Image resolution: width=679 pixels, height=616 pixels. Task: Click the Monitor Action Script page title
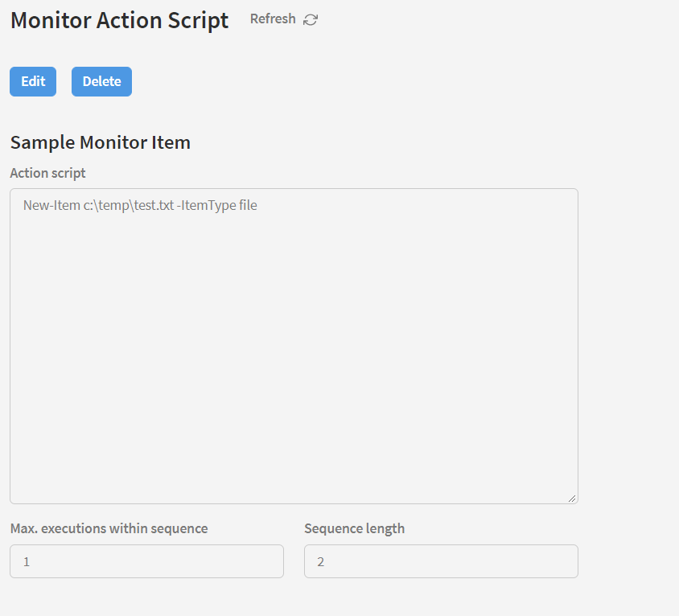pos(119,20)
